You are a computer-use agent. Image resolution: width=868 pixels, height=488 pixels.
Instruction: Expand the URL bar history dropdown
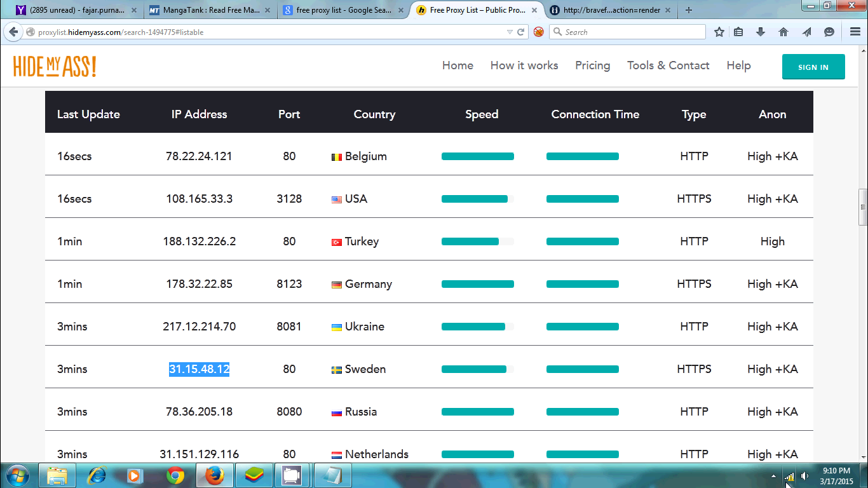coord(510,32)
